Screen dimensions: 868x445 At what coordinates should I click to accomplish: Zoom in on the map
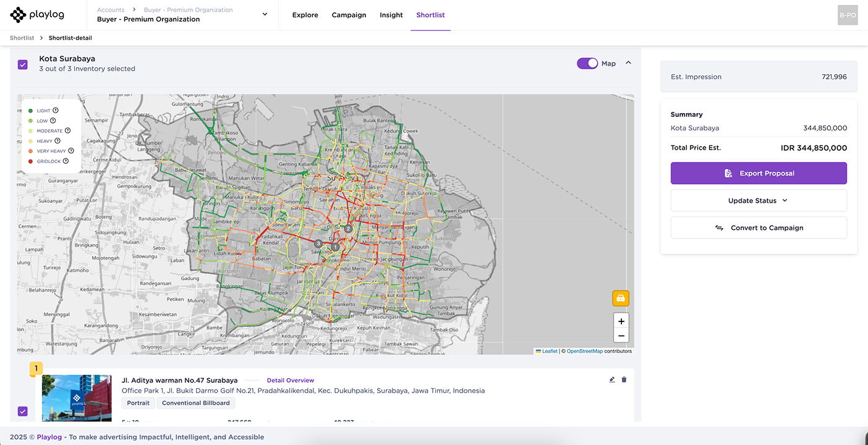pos(621,321)
